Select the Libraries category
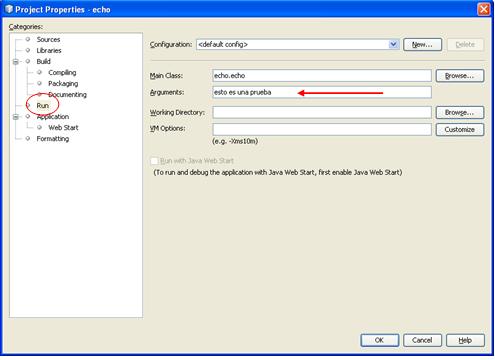 (49, 50)
